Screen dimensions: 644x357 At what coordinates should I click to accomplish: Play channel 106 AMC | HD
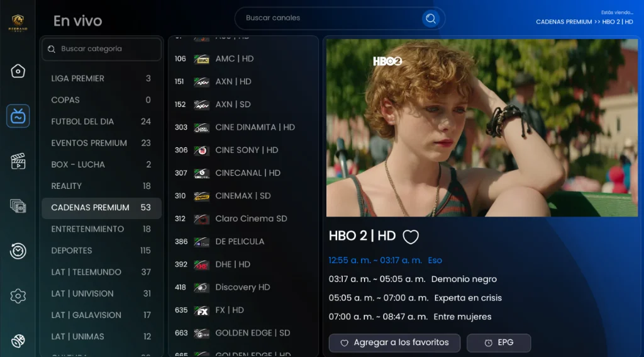pyautogui.click(x=243, y=59)
